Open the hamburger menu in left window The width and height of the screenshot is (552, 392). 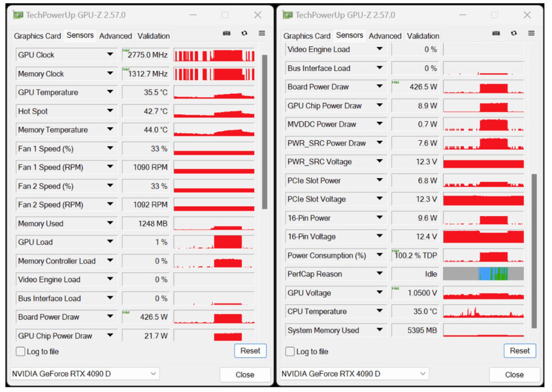[x=262, y=33]
